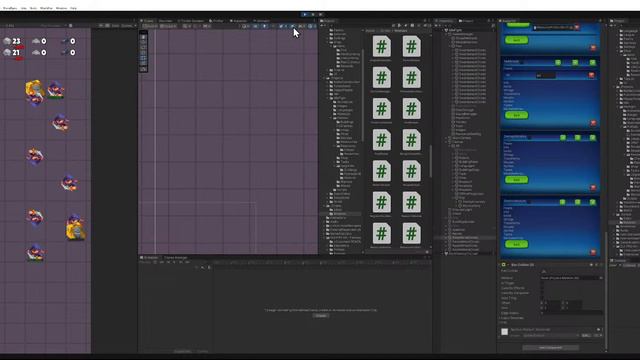Screen dimensions: 640x360
Task: Toggle the Gizmos icon in Scene view toolbar
Action: point(310,26)
